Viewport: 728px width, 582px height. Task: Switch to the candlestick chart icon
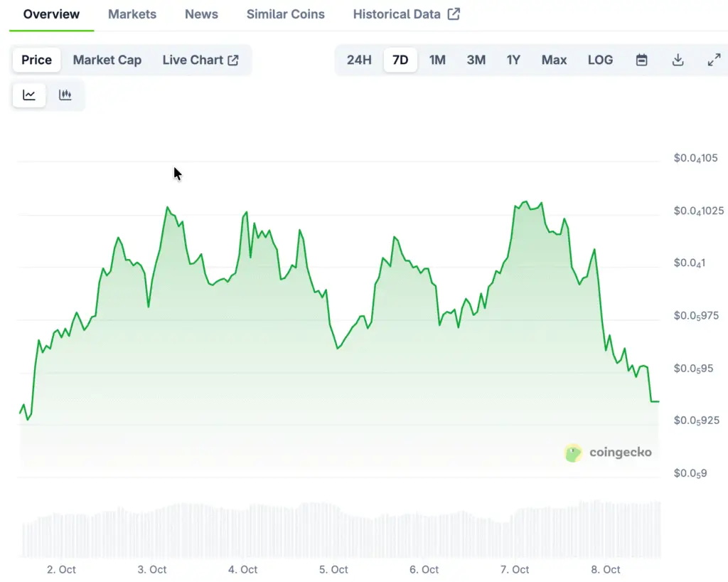[x=65, y=95]
